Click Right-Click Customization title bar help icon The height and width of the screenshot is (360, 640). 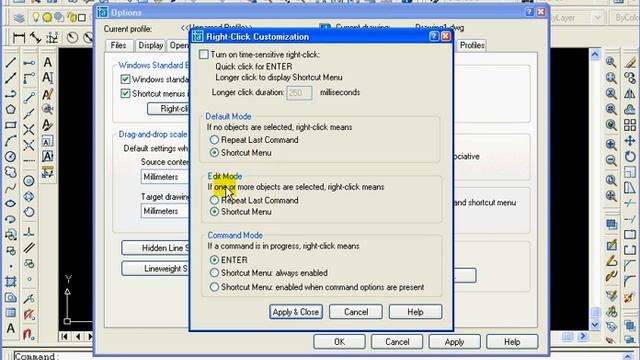click(434, 36)
